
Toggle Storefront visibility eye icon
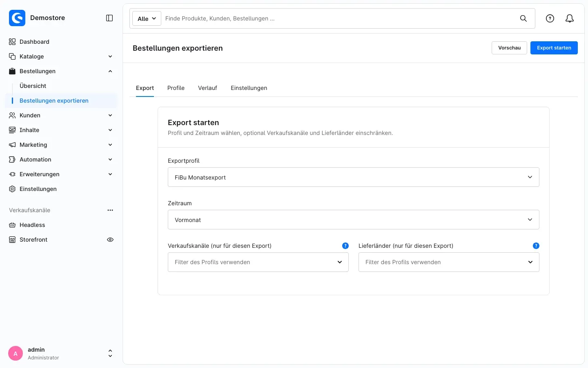[x=110, y=240]
